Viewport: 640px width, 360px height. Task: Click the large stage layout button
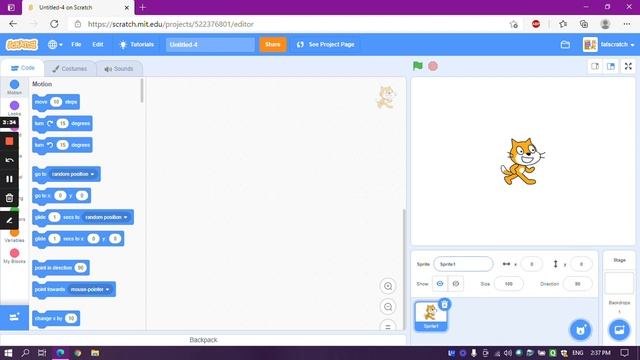(x=611, y=66)
